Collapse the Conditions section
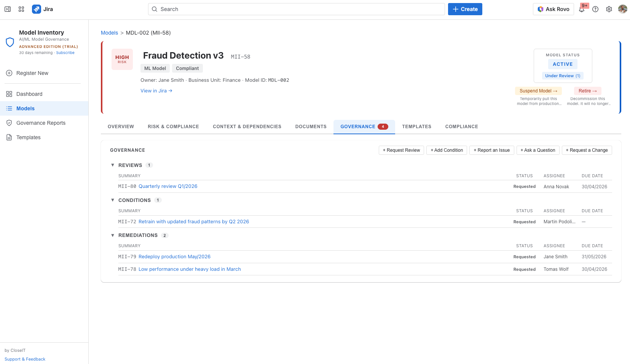Viewport: 630px width, 364px height. (x=113, y=200)
